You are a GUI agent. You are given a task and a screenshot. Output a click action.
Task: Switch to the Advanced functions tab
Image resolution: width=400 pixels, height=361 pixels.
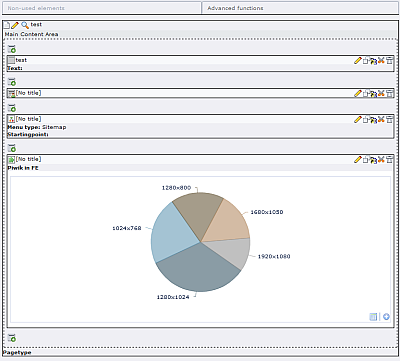click(x=300, y=8)
